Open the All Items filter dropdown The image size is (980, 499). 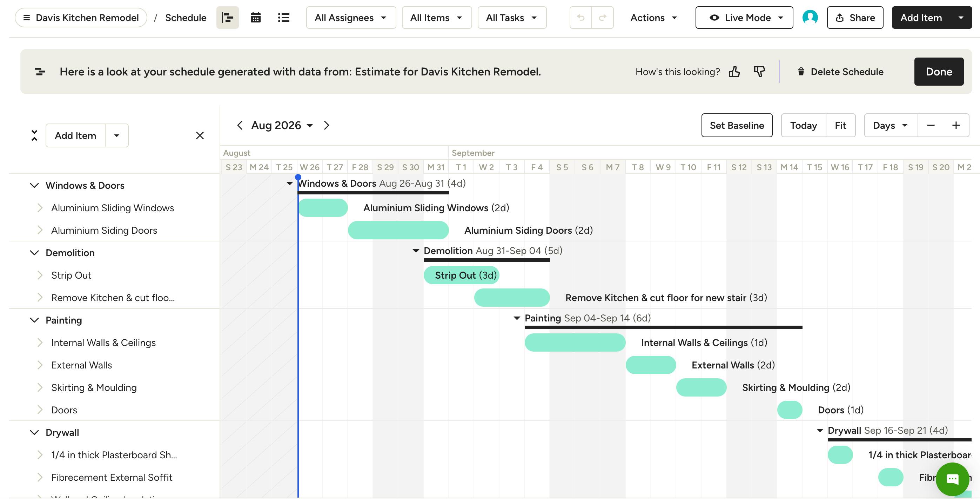(x=436, y=18)
